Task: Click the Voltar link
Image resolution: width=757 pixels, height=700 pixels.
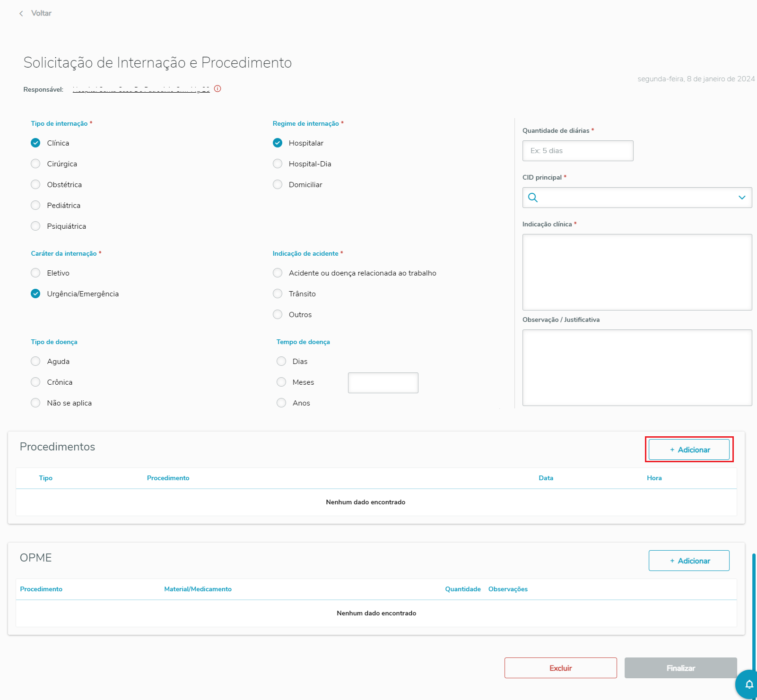Action: [41, 13]
